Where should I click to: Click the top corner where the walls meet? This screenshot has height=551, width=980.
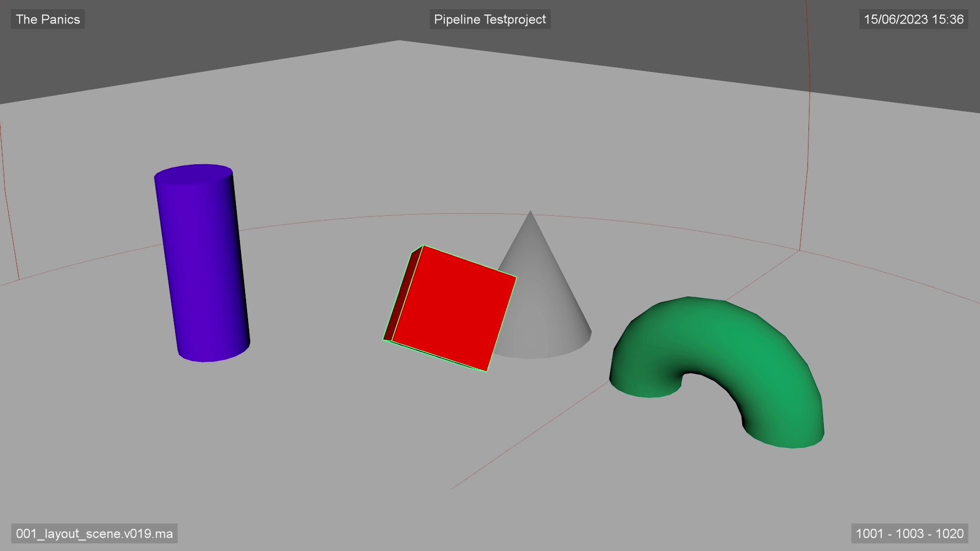click(399, 41)
